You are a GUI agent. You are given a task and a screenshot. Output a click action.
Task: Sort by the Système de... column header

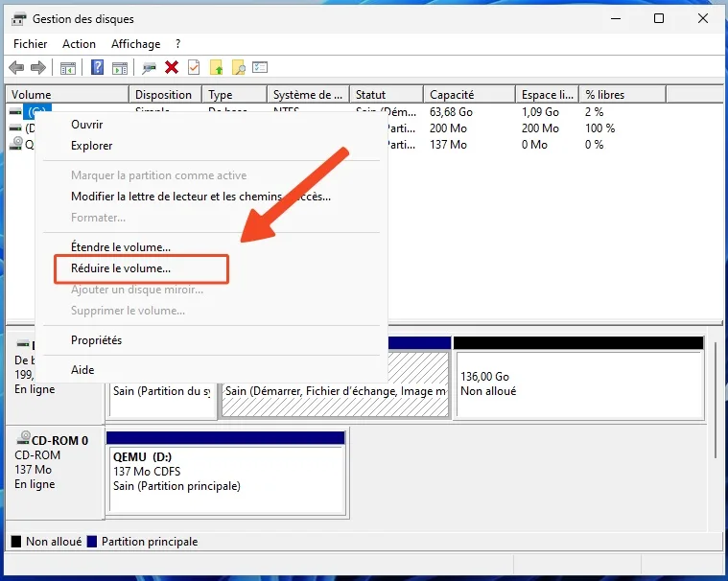click(308, 95)
